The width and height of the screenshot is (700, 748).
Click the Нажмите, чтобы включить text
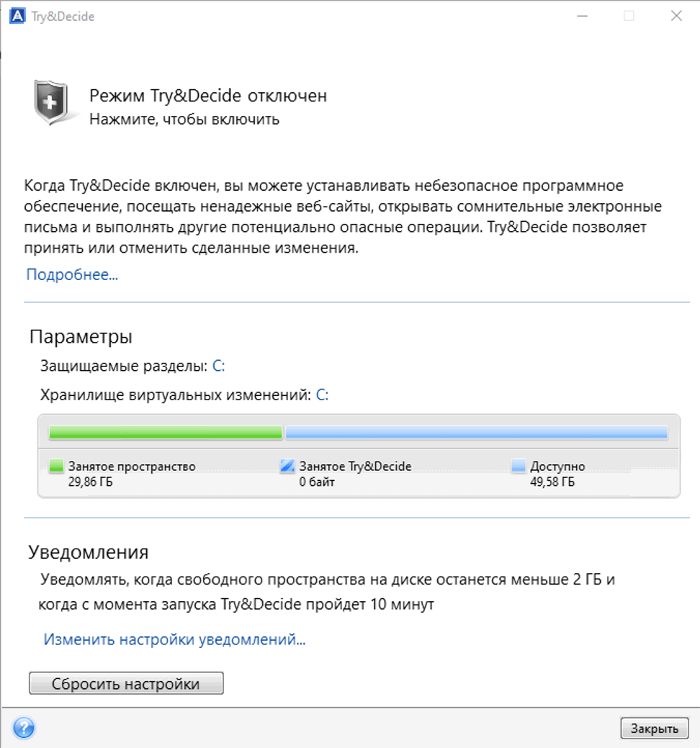pos(184,120)
